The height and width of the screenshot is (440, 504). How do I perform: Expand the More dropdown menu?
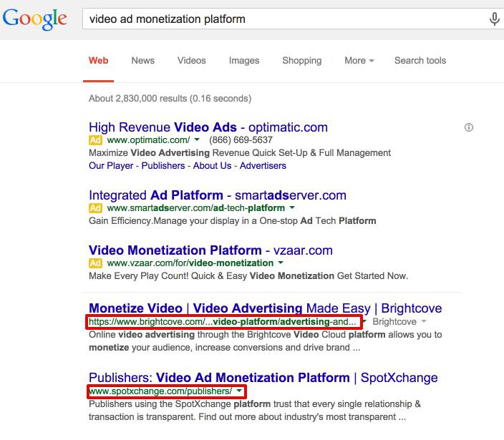(359, 60)
